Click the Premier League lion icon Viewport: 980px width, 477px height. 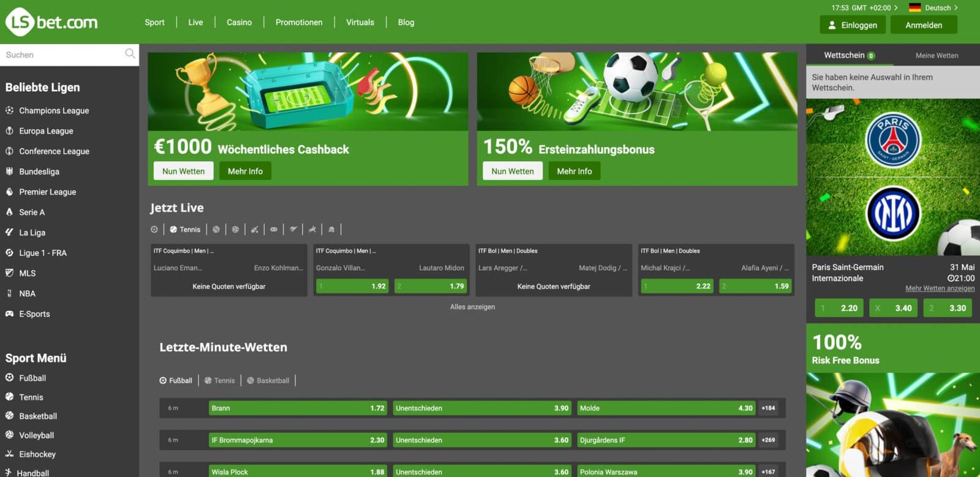[x=9, y=192]
